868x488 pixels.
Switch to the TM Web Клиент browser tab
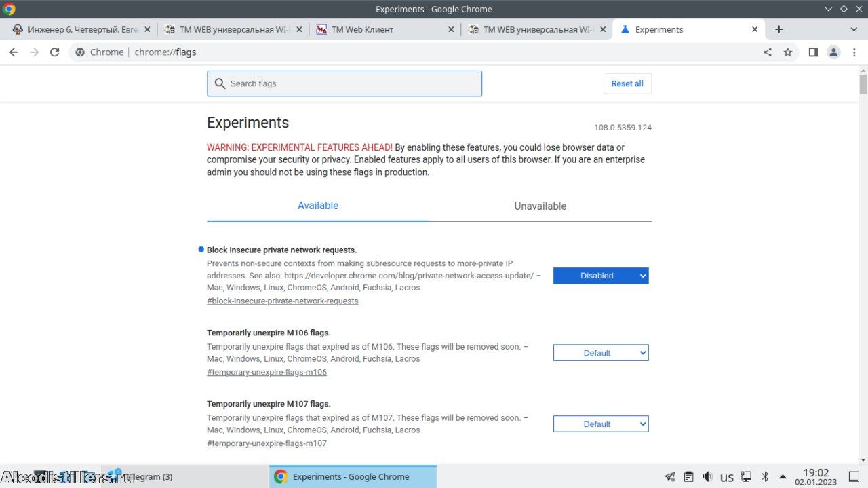pyautogui.click(x=385, y=29)
